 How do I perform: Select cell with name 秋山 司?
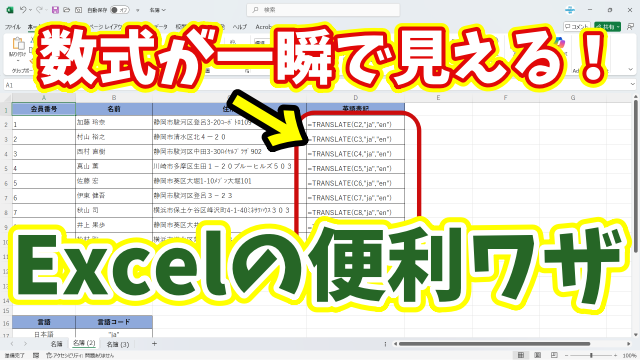click(114, 210)
